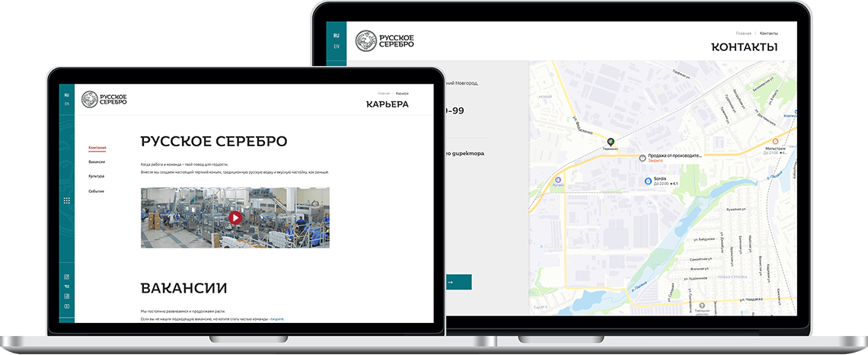Select the Лукойл fuel station marker on the map
Viewport: 868px width, 355px height.
pos(558,179)
